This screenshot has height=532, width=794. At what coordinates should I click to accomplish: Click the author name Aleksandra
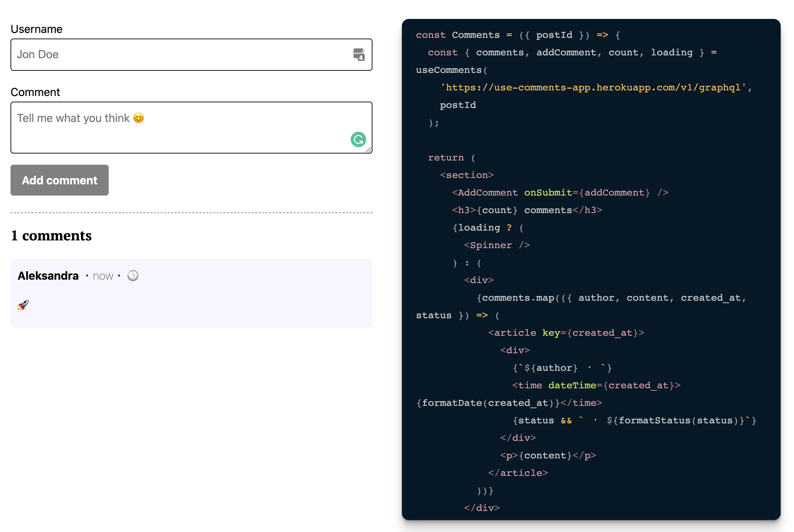click(48, 276)
